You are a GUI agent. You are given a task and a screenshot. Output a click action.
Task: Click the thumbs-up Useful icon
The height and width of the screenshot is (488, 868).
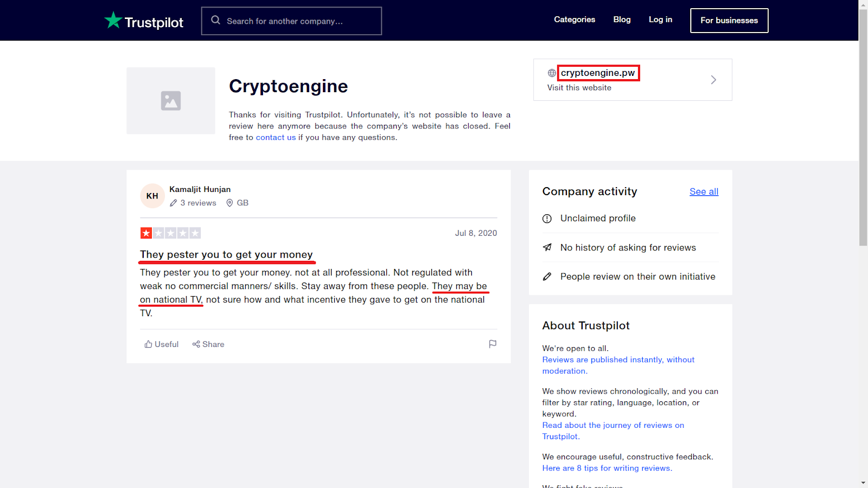pos(148,344)
